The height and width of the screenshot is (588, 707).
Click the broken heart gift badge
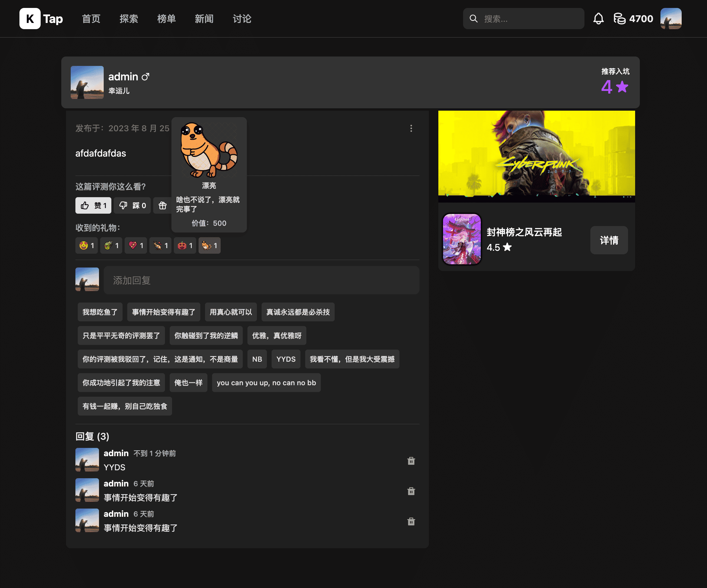pos(136,245)
